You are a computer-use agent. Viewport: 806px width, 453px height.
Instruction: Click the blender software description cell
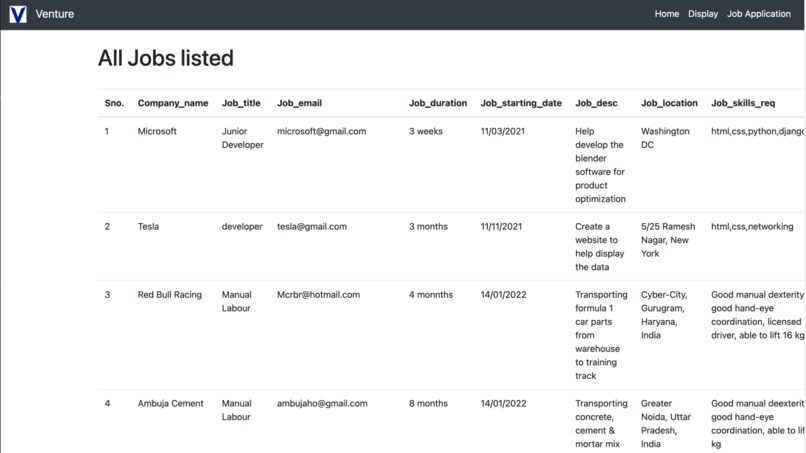600,165
